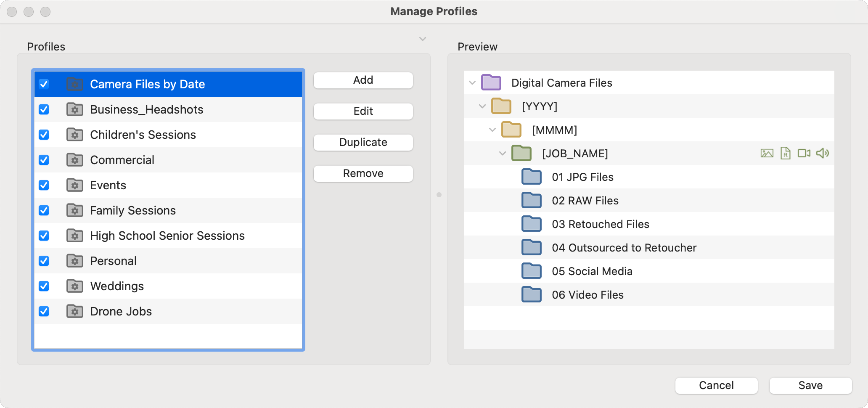Viewport: 868px width, 408px height.
Task: Click the split divider handle between panels
Action: pos(439,195)
